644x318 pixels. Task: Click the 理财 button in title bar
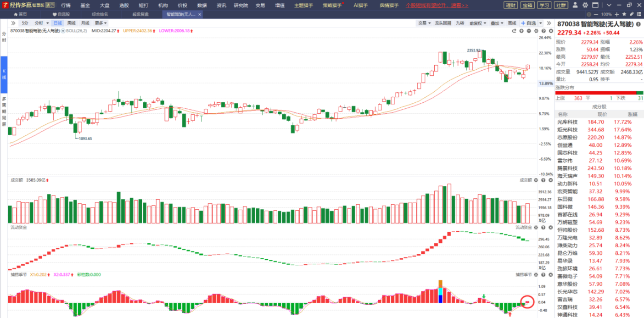pos(510,6)
